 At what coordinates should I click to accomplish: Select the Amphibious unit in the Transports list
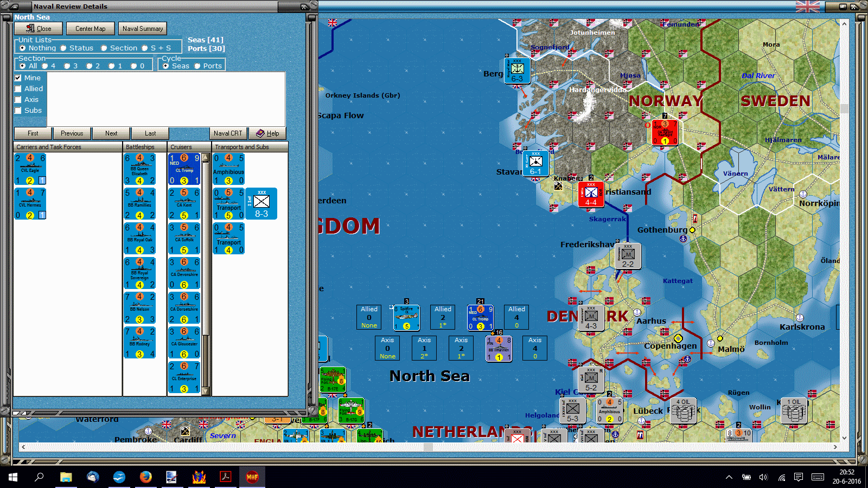229,169
